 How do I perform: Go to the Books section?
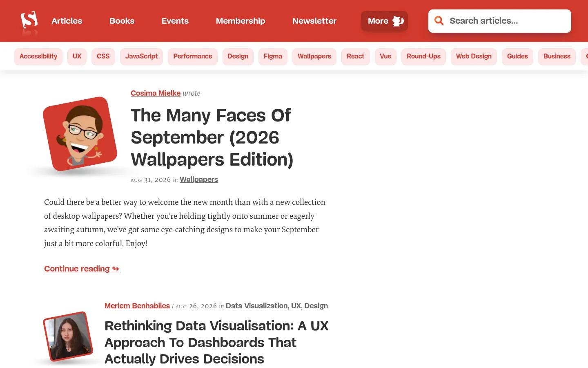pyautogui.click(x=122, y=21)
